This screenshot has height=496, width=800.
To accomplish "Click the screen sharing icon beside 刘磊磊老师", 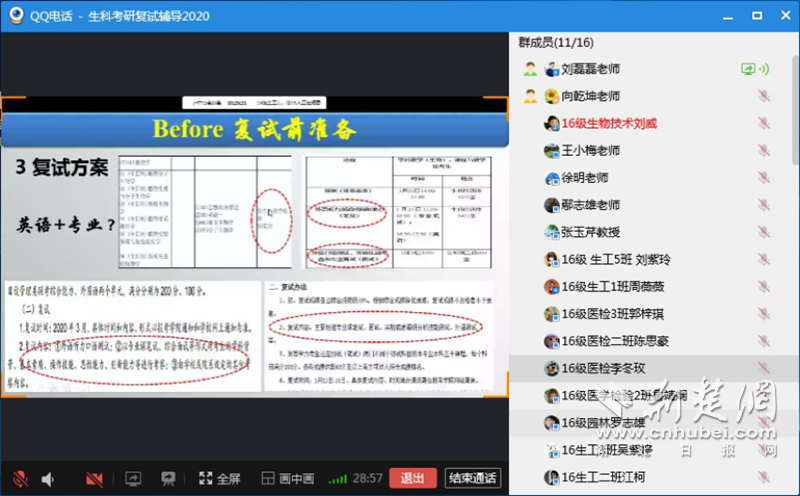I will [748, 69].
